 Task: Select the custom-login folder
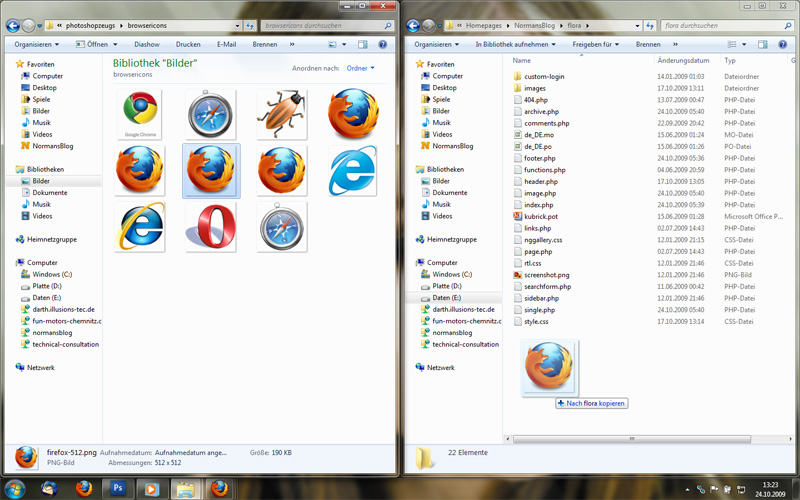544,77
